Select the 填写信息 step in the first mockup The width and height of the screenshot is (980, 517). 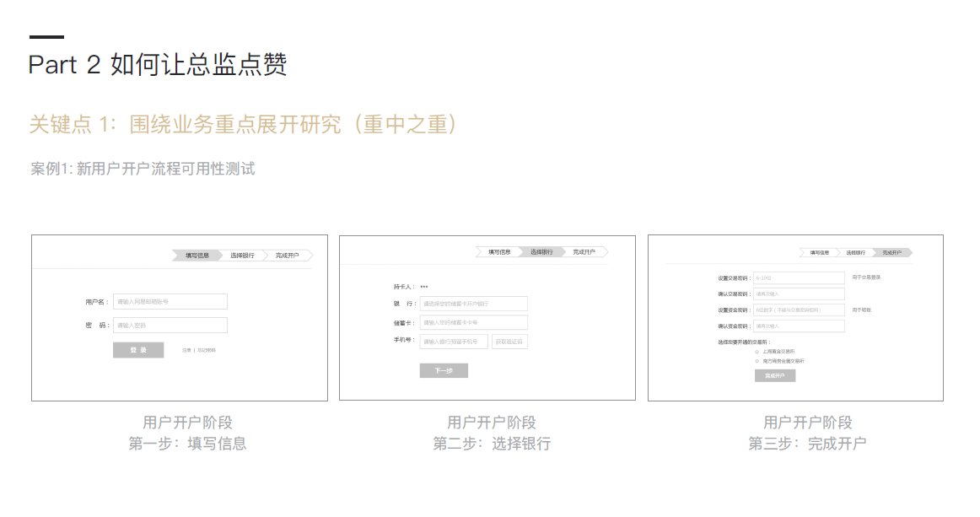pyautogui.click(x=197, y=256)
